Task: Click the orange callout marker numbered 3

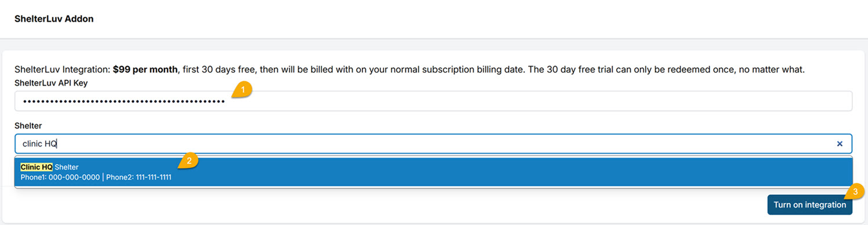Action: [x=855, y=191]
